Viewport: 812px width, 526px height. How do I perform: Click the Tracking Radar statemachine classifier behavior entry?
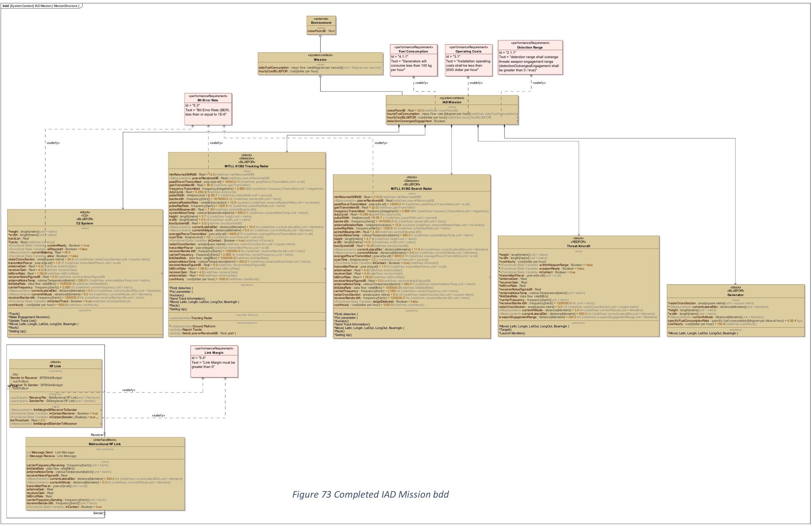pyautogui.click(x=201, y=318)
